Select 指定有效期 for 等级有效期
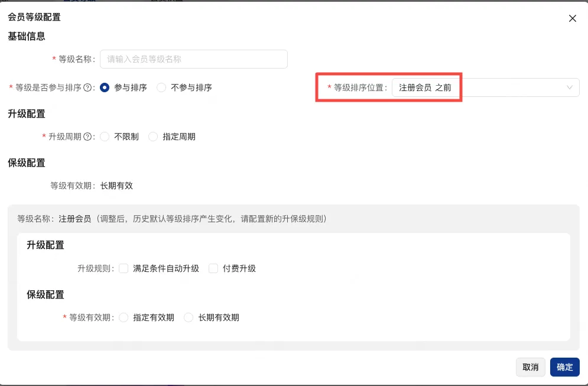Image resolution: width=588 pixels, height=386 pixels. (124, 318)
